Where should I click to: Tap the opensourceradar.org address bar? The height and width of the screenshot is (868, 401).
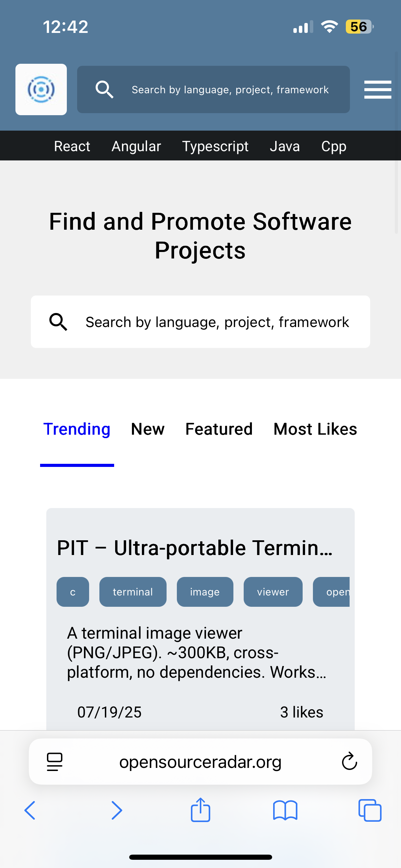pos(200,762)
